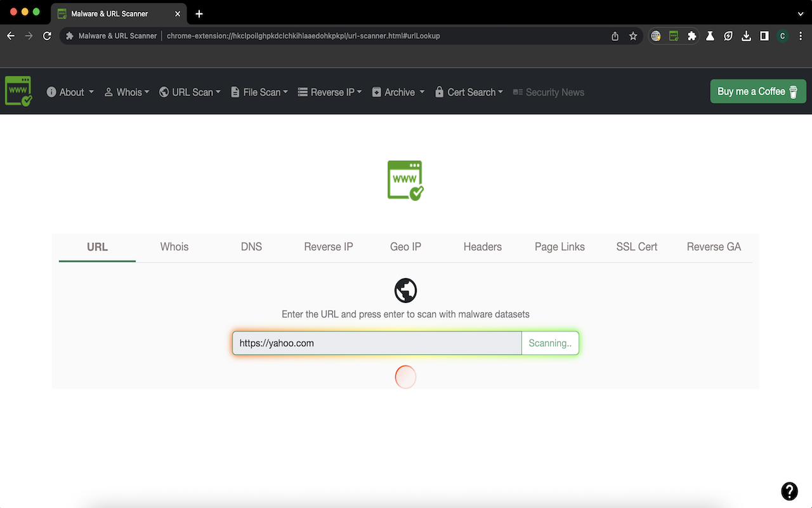The image size is (812, 508).
Task: Click the share icon in the address bar
Action: [614, 36]
